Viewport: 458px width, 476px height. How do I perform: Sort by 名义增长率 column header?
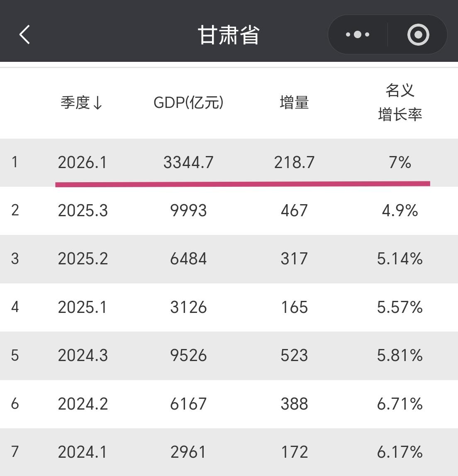pos(400,103)
